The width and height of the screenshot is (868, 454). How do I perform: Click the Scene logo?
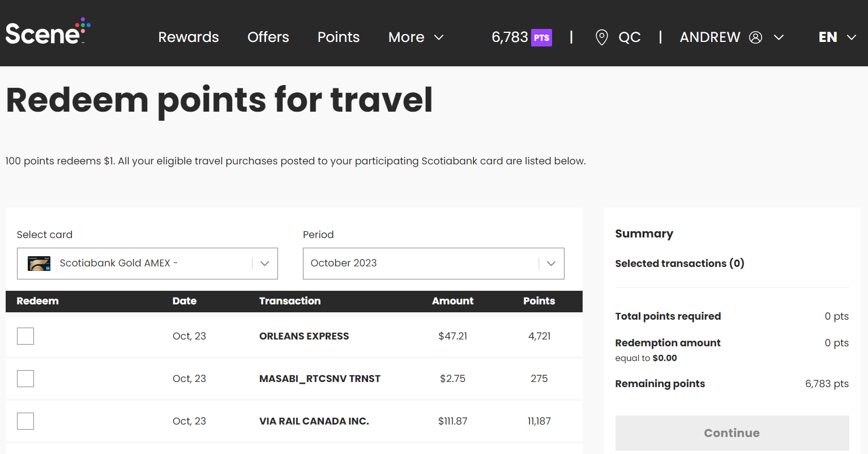[48, 30]
